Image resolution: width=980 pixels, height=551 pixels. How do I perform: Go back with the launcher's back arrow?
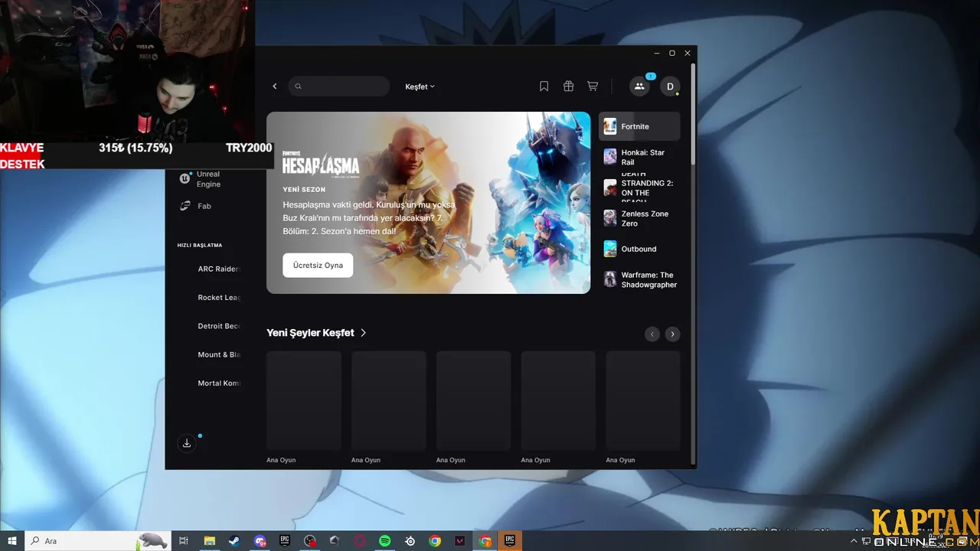[275, 86]
